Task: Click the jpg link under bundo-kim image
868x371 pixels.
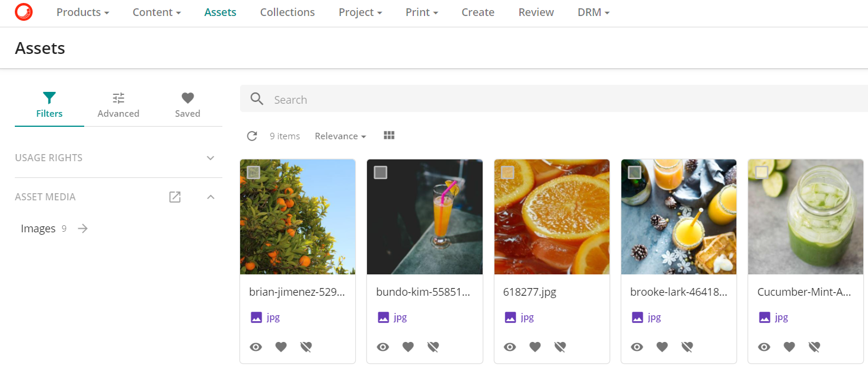Action: click(x=400, y=317)
